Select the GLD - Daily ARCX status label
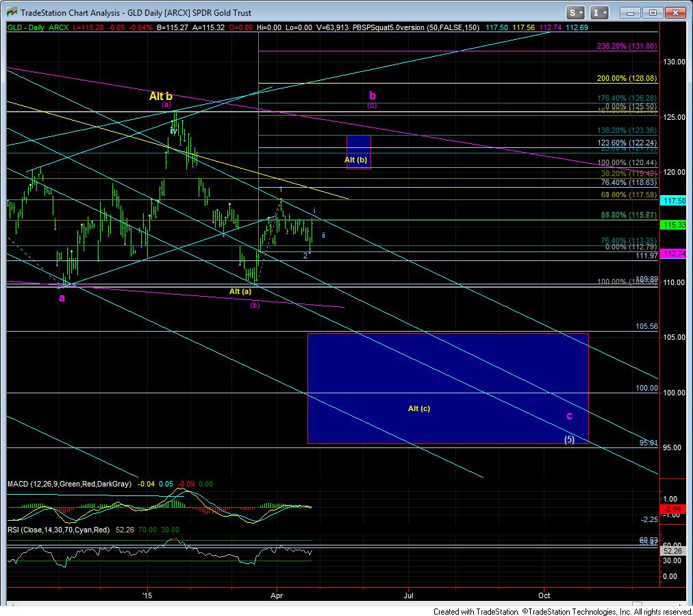Viewport: 693px width, 616px height. click(38, 27)
